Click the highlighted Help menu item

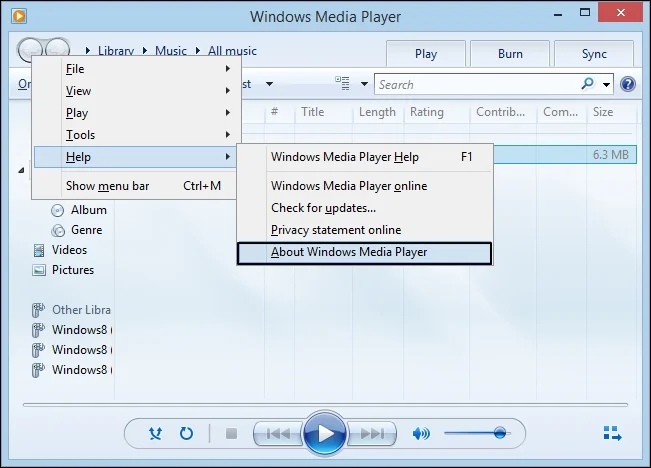point(136,157)
